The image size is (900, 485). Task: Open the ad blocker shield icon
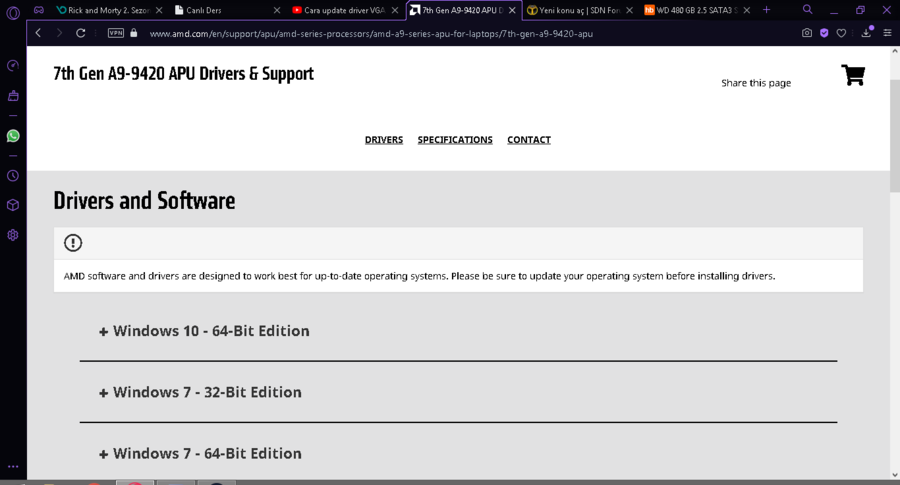[x=824, y=33]
